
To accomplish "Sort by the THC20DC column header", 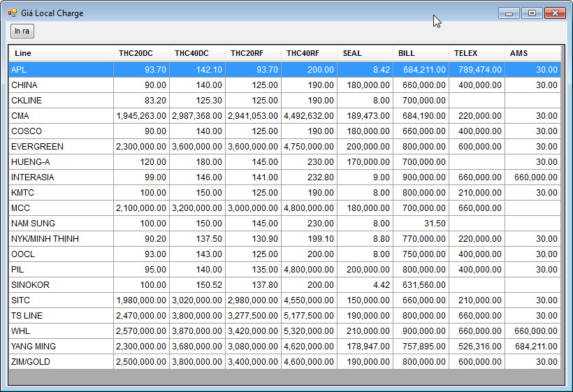I will coord(141,53).
